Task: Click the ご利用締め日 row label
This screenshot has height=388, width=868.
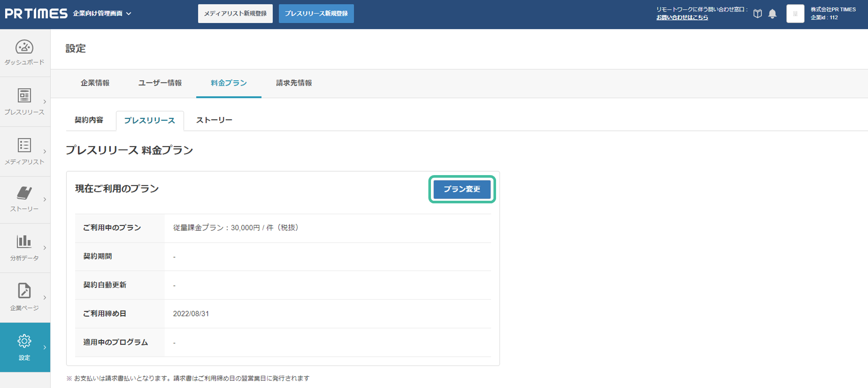Action: point(105,314)
